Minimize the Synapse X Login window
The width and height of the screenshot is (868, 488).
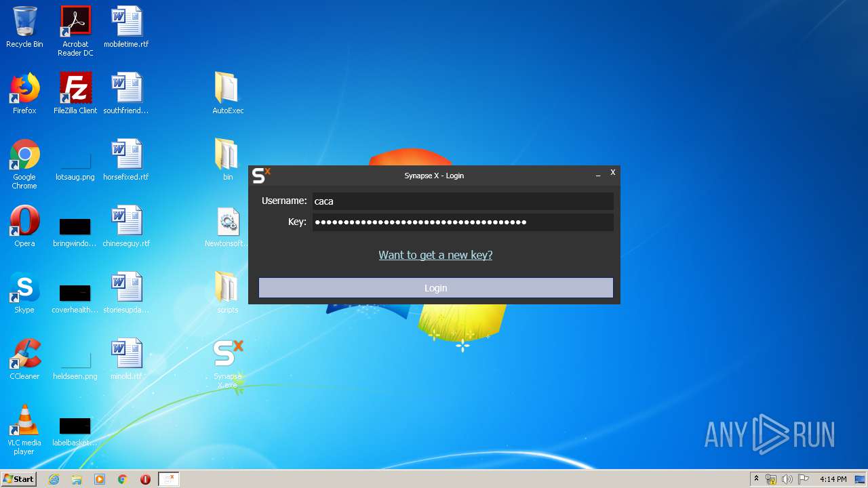coord(598,175)
